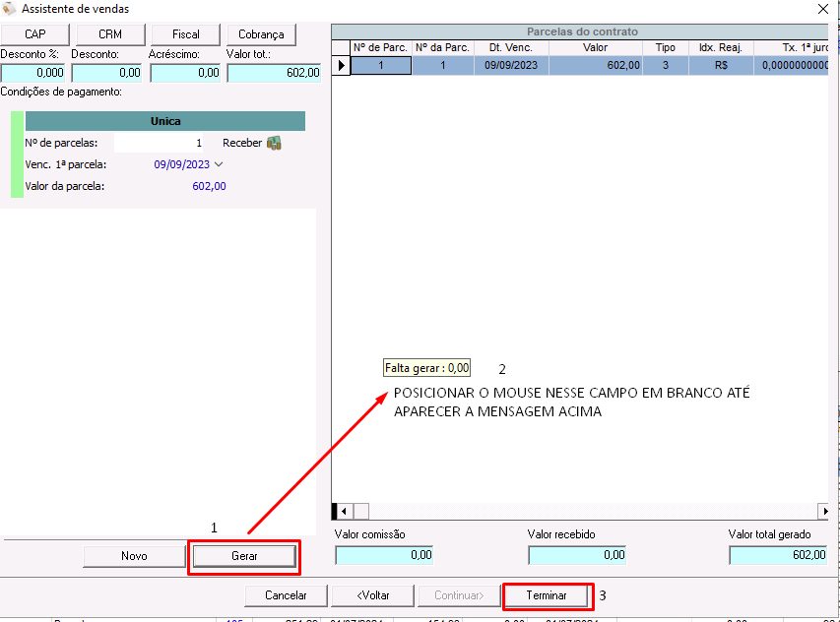Click the Assistente de vendas title icon

tap(9, 9)
